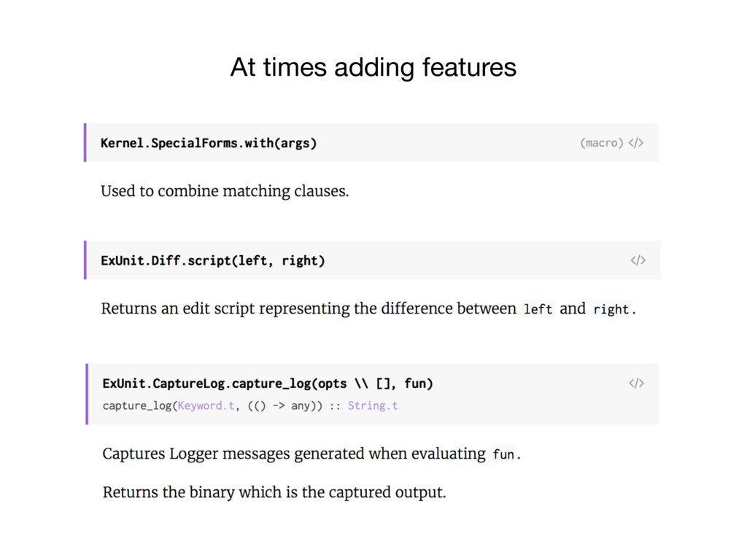
Task: Click the 'At times adding features' title
Action: (x=373, y=66)
